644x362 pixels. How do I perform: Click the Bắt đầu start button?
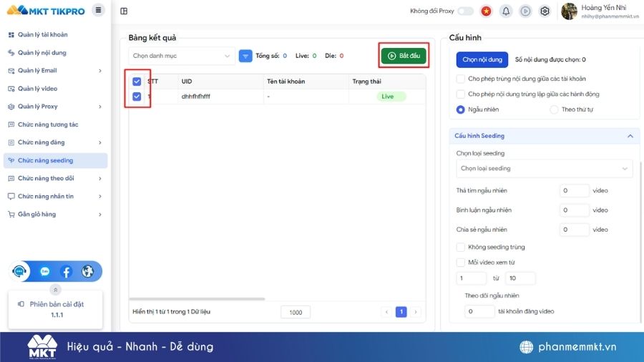pos(404,56)
